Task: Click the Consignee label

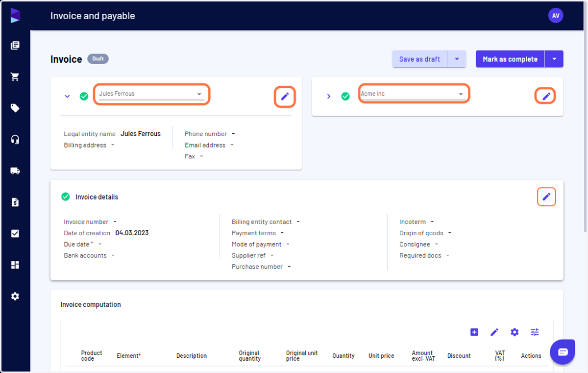Action: click(415, 244)
